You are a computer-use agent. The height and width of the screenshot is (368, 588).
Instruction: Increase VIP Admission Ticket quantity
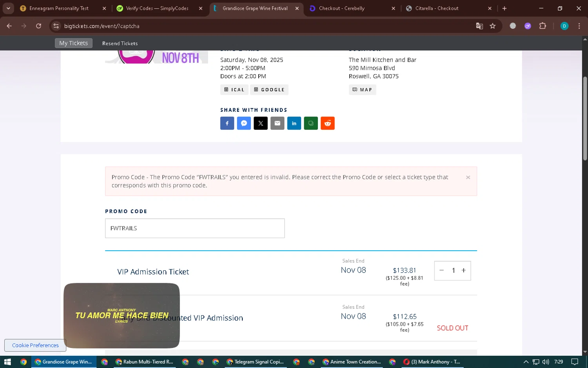click(x=464, y=270)
